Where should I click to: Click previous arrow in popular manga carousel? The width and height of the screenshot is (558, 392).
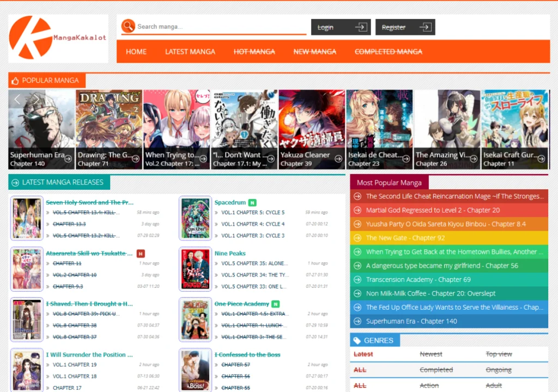point(17,99)
